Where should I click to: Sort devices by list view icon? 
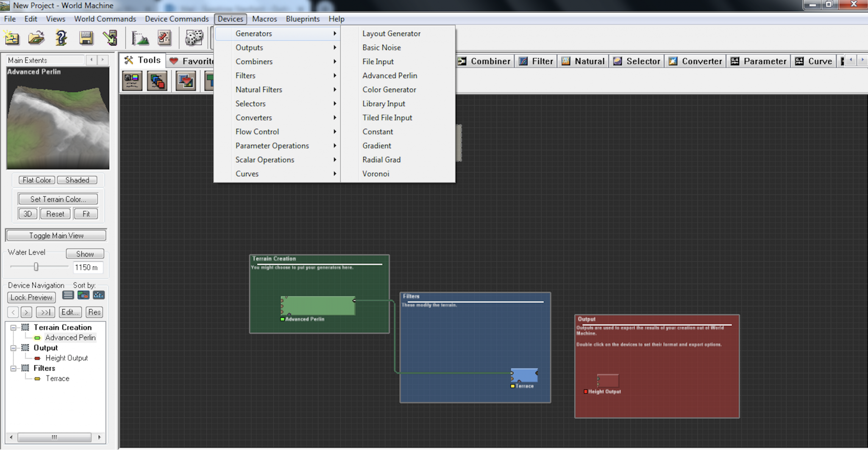point(68,295)
